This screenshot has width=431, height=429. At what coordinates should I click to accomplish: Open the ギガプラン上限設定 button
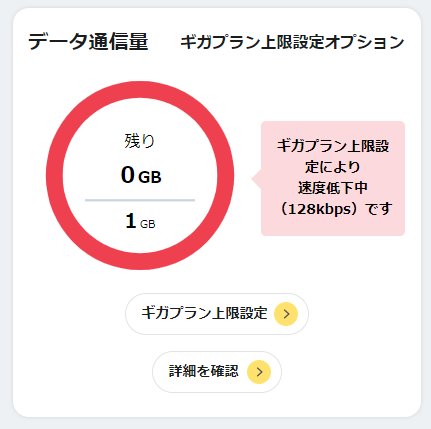(217, 314)
